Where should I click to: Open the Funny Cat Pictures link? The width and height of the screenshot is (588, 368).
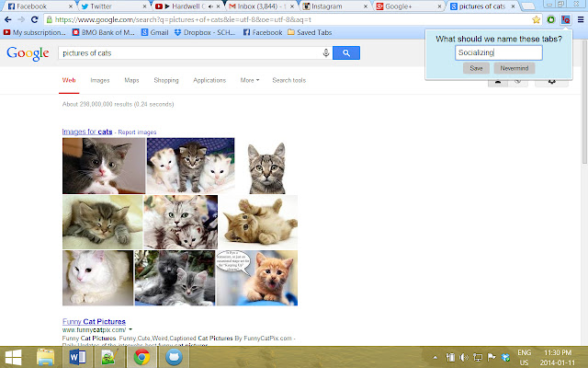click(94, 321)
